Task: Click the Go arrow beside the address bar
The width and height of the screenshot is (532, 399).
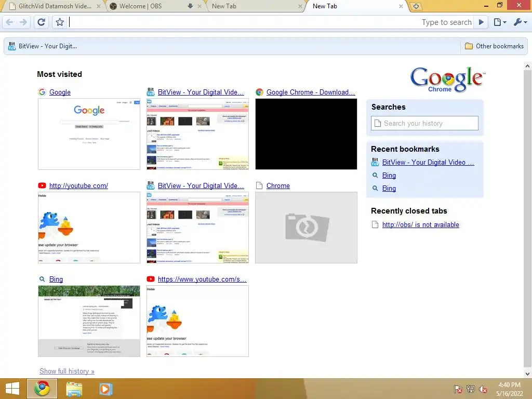Action: point(481,22)
